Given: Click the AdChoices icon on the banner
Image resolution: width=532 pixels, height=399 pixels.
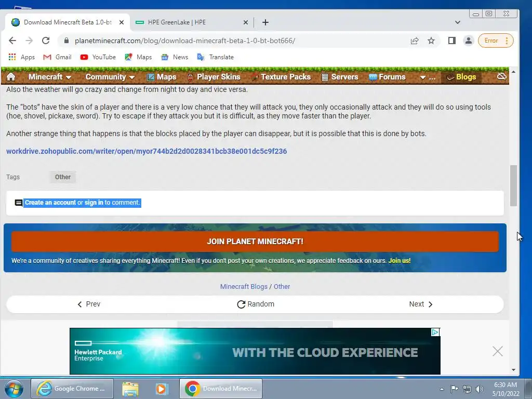Looking at the screenshot, I should point(435,332).
